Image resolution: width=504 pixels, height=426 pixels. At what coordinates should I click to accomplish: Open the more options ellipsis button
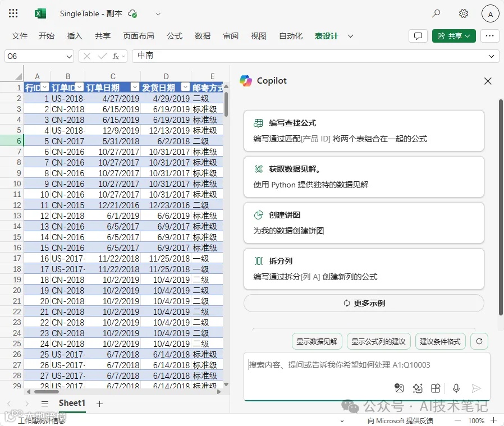[489, 36]
